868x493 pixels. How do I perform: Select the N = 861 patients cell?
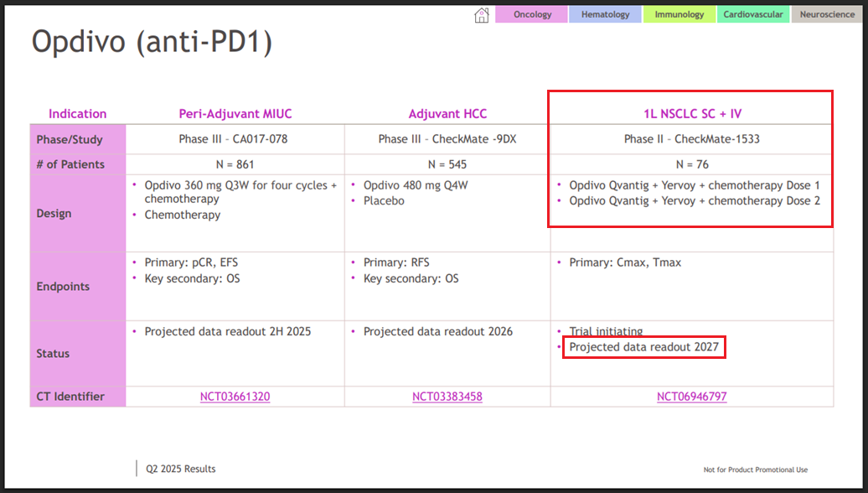point(235,164)
